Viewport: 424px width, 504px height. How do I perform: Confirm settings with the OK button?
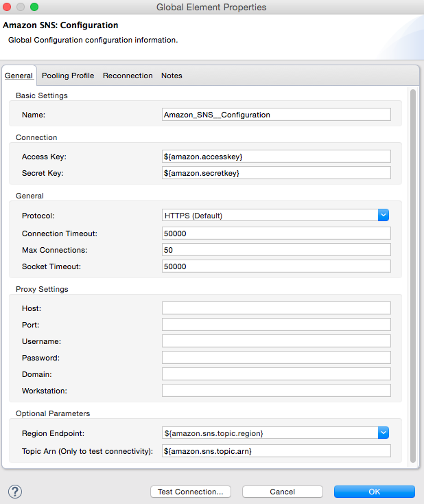click(374, 492)
